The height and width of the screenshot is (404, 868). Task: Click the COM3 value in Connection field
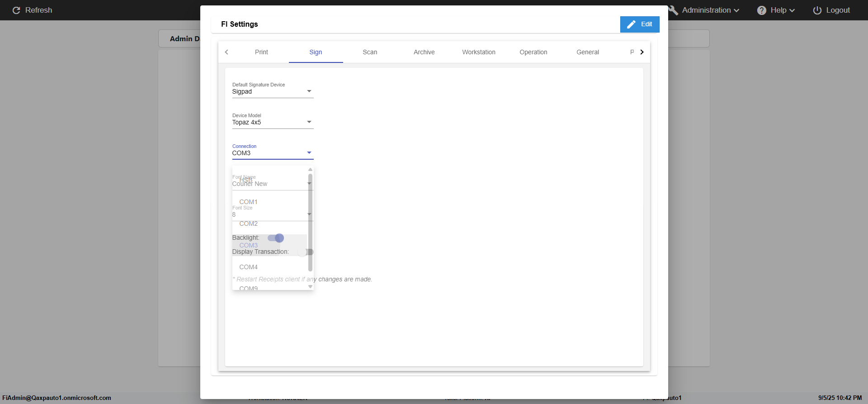click(x=241, y=153)
